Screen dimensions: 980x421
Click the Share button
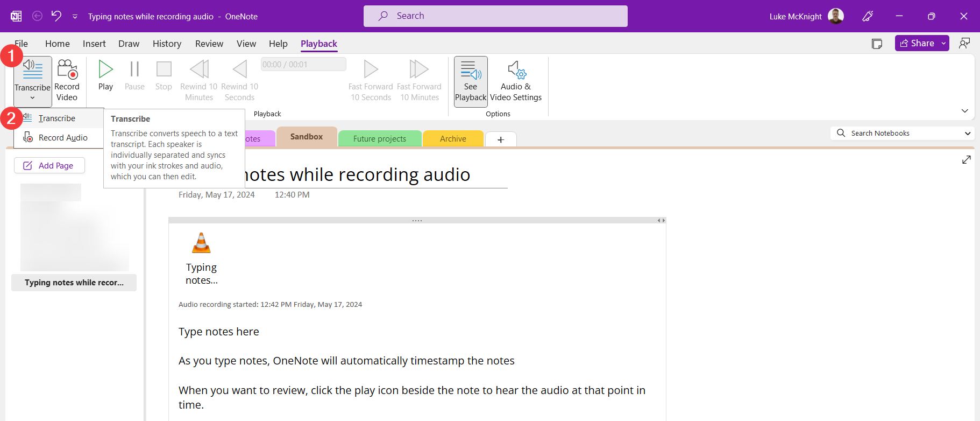point(917,43)
